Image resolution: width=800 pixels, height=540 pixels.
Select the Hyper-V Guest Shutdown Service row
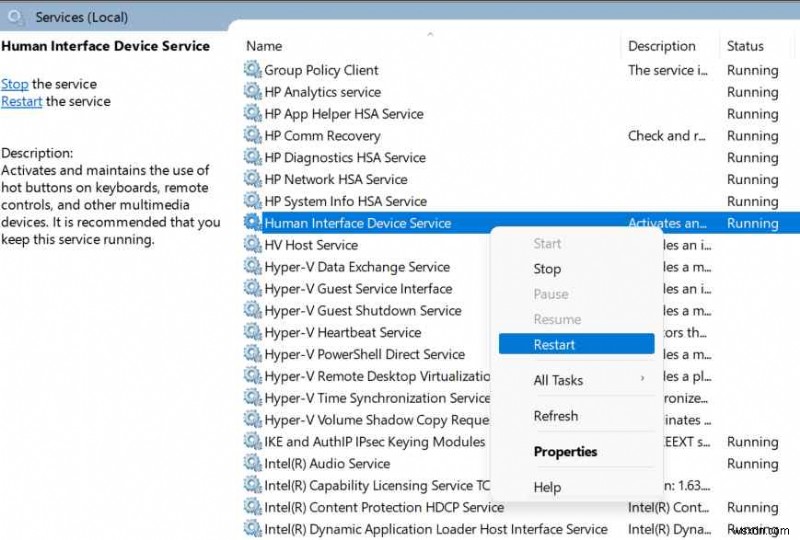(363, 311)
